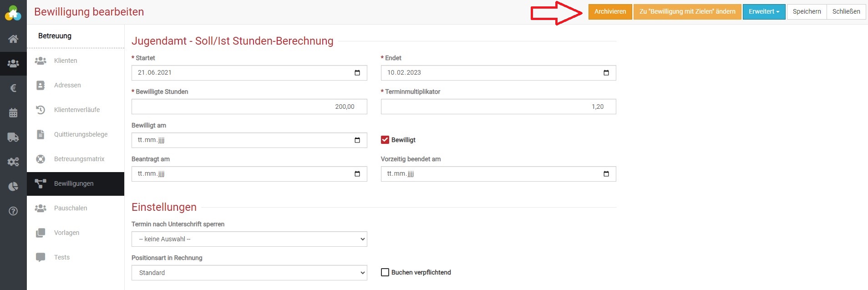
Task: Open the app logo home icon
Action: coord(13,13)
